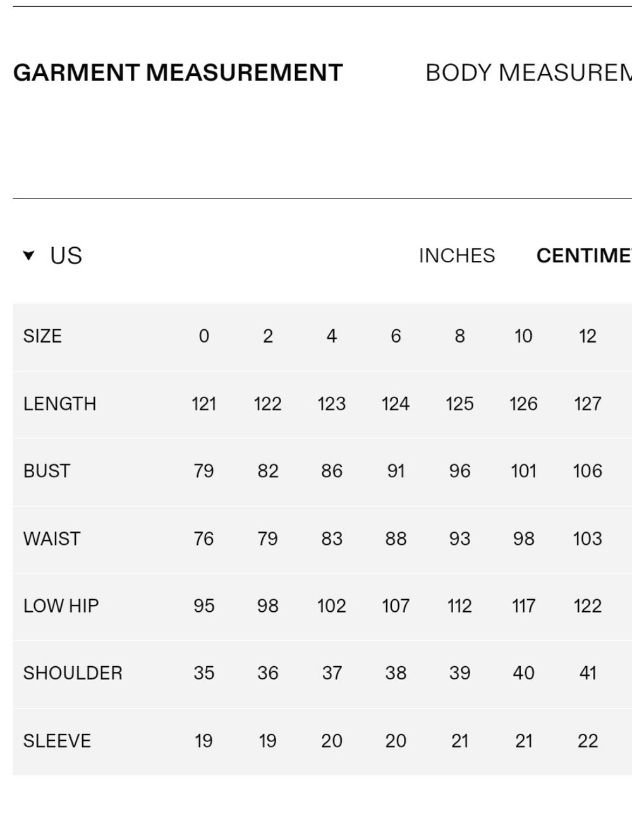Click the SHOULDER row label
This screenshot has width=632, height=840.
click(x=73, y=673)
